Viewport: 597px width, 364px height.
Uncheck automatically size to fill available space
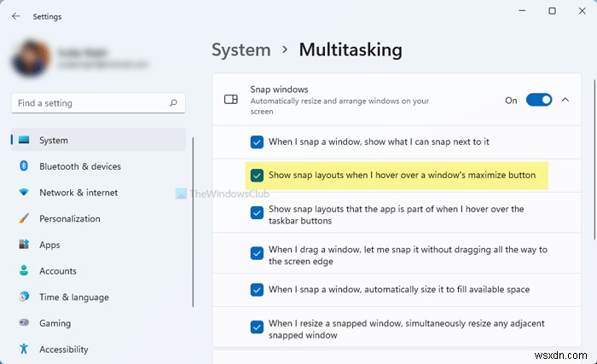tap(257, 290)
